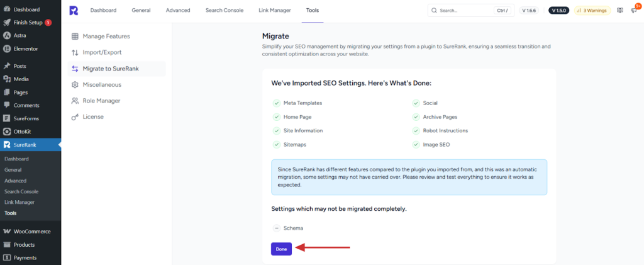Screen dimensions: 644x265
Task: Open the General tab in top navigation
Action: [142, 11]
